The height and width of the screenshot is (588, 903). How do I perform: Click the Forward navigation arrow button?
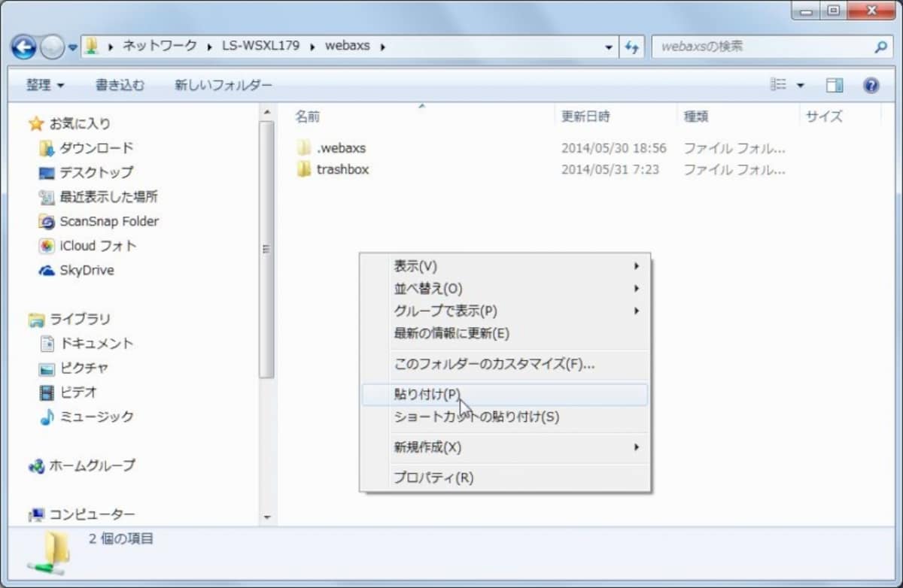(52, 47)
